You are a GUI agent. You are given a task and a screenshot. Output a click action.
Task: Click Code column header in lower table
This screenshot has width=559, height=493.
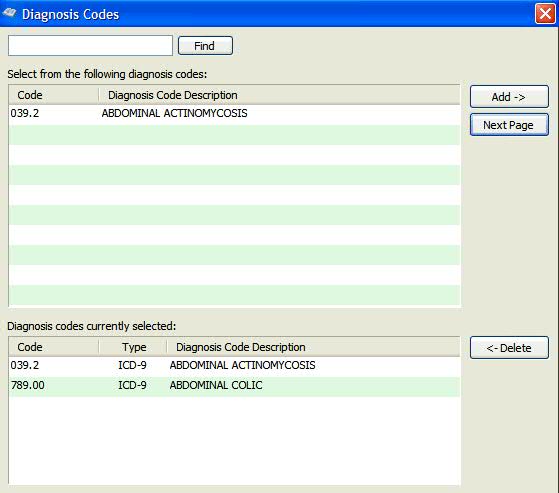[53, 347]
